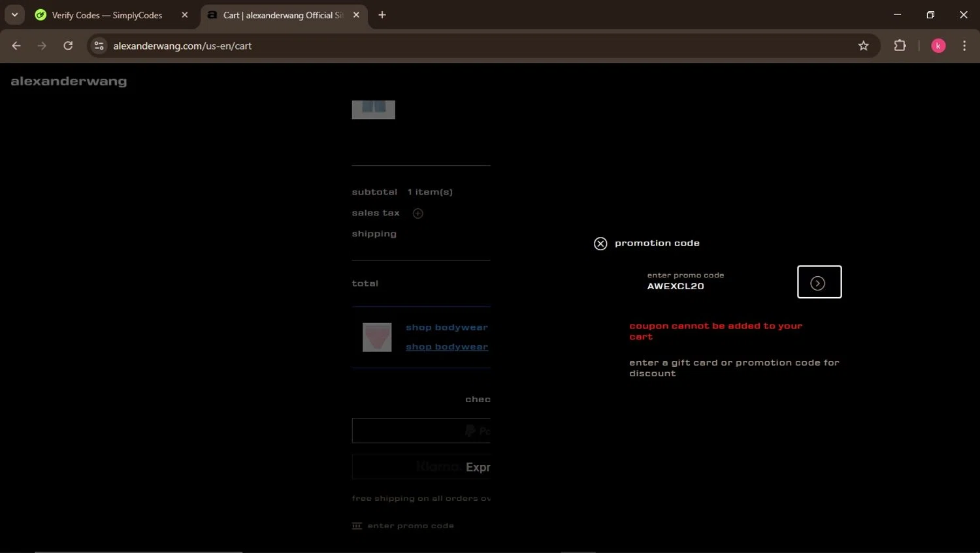This screenshot has width=980, height=553.
Task: Click the 'total' label
Action: pos(365,283)
